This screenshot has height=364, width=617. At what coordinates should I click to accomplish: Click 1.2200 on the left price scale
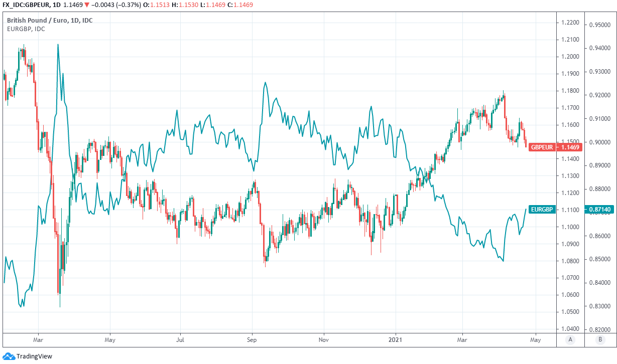point(570,23)
